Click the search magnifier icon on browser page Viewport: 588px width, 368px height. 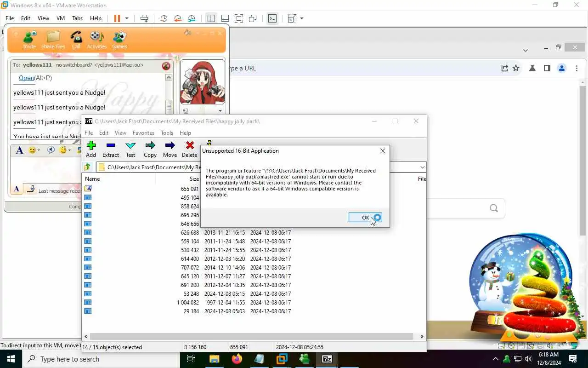494,208
